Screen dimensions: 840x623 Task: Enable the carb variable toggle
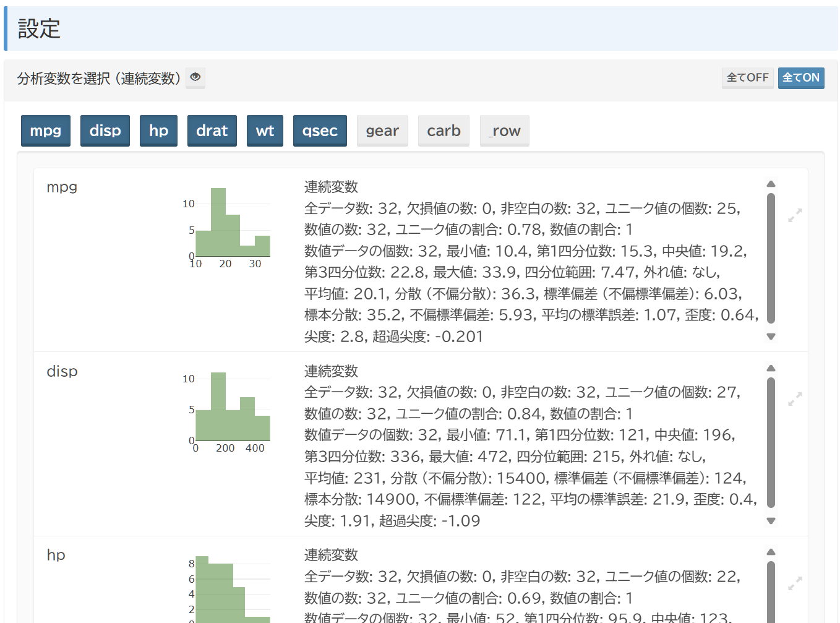pos(444,131)
